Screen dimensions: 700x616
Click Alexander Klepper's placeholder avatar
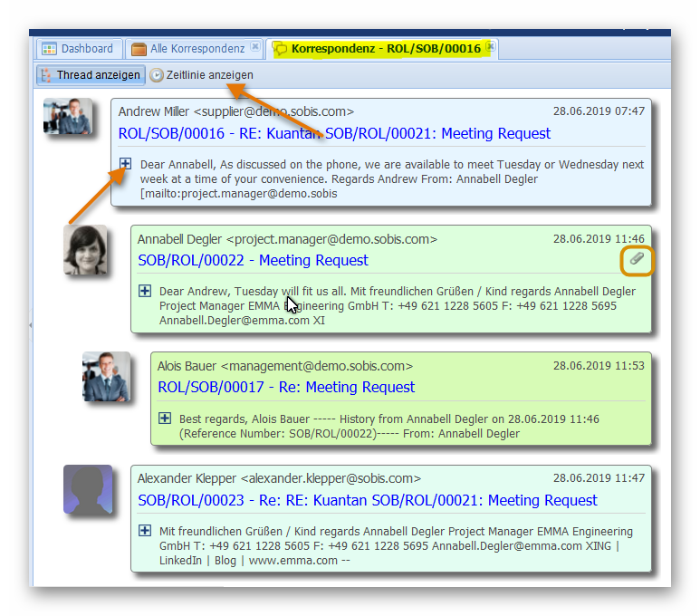[x=88, y=490]
